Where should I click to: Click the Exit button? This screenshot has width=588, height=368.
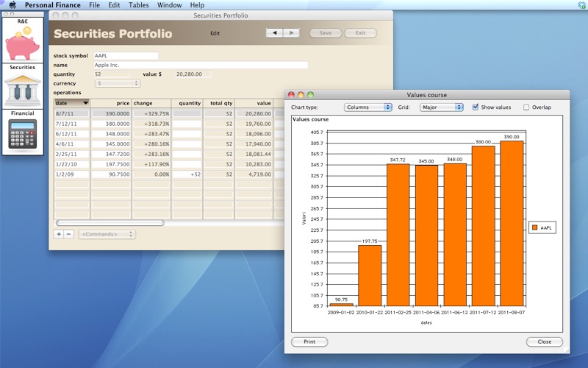360,33
